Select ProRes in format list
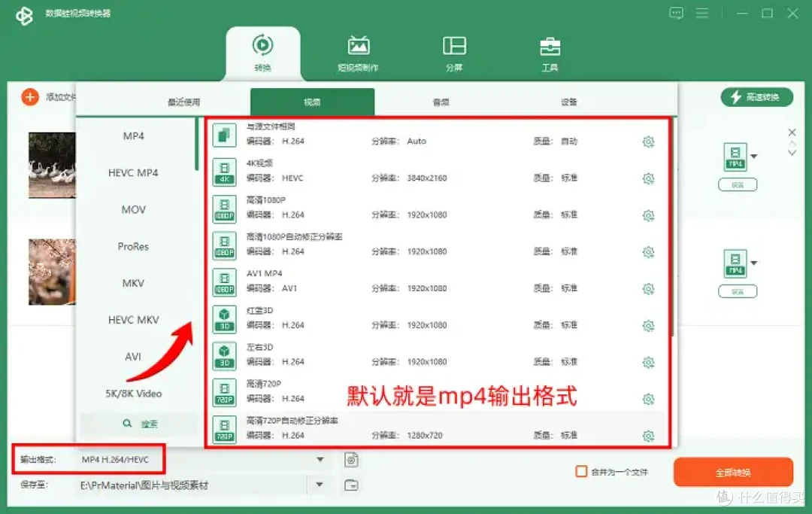Screen dimensions: 812x514 click(x=133, y=246)
